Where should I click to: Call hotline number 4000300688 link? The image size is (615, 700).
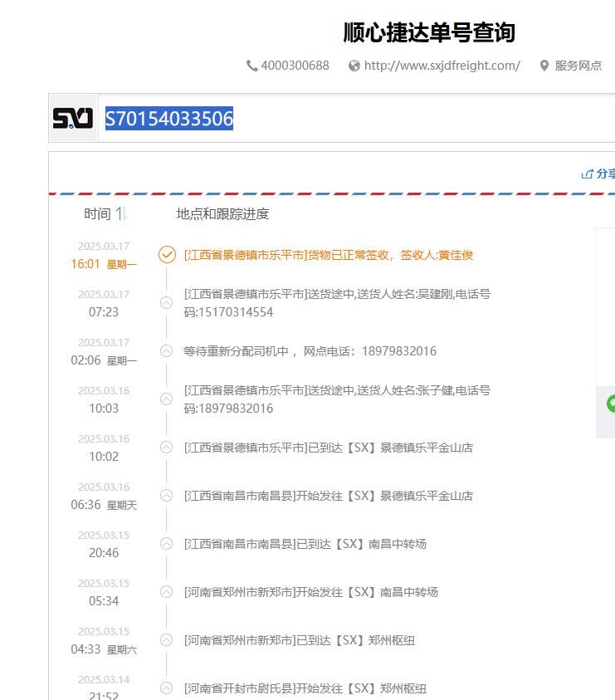295,66
